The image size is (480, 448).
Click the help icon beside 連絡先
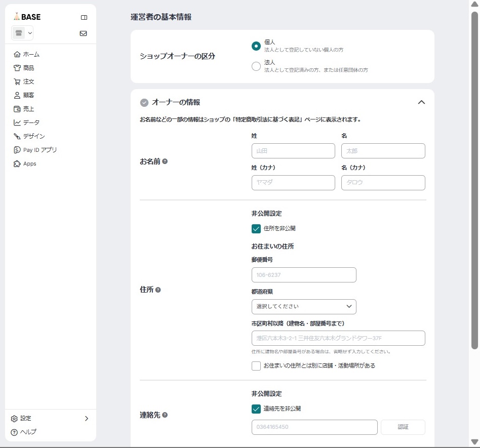click(x=165, y=415)
